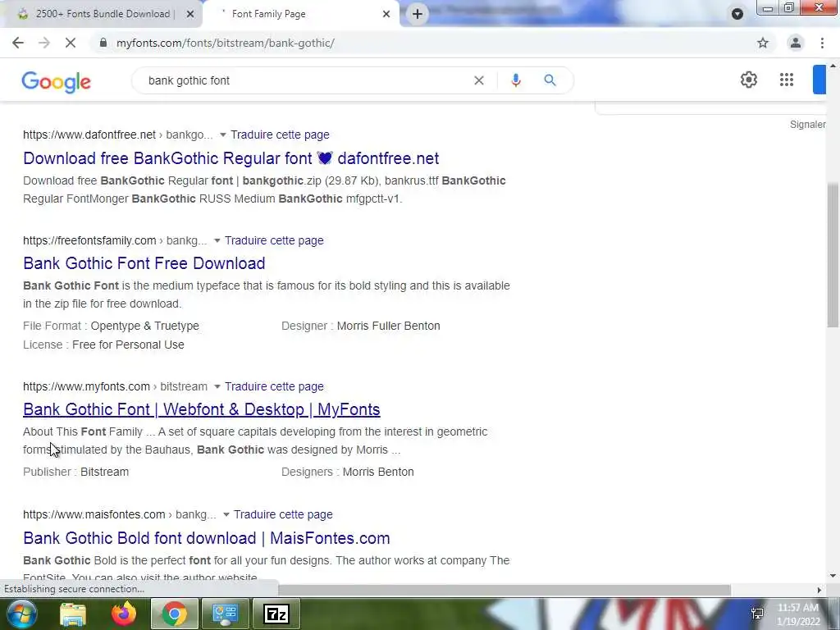Expand maisfontes.com result options arrow
The height and width of the screenshot is (630, 840).
point(226,515)
